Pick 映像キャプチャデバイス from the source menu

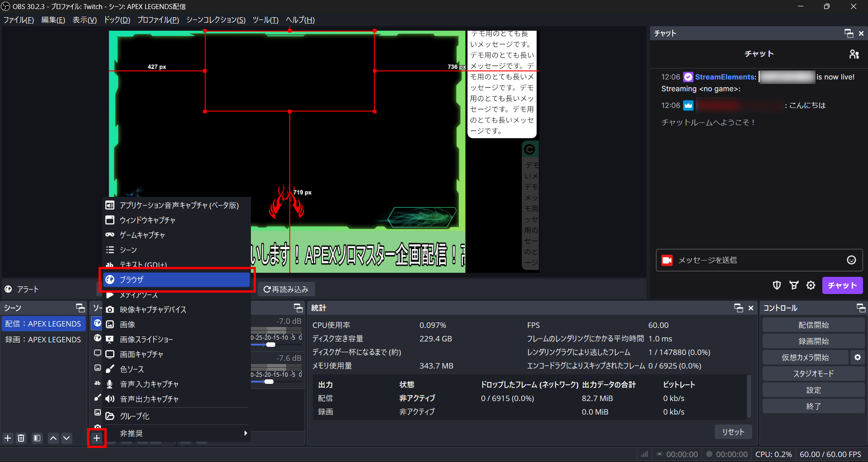pyautogui.click(x=176, y=310)
